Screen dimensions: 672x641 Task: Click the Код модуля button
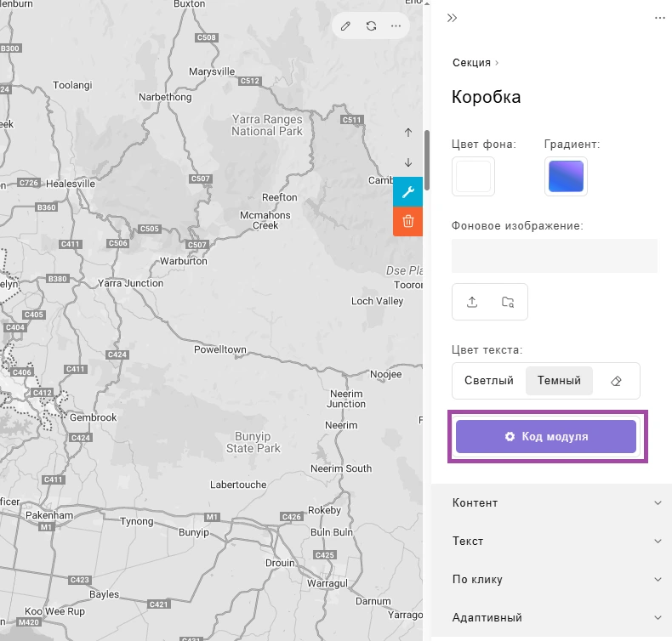[x=545, y=436]
